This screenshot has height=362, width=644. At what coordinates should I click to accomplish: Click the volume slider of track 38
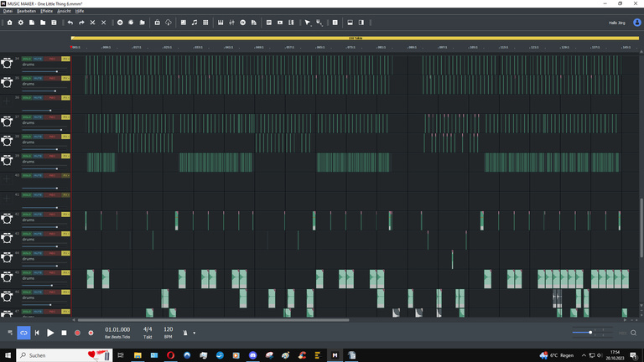click(x=39, y=149)
